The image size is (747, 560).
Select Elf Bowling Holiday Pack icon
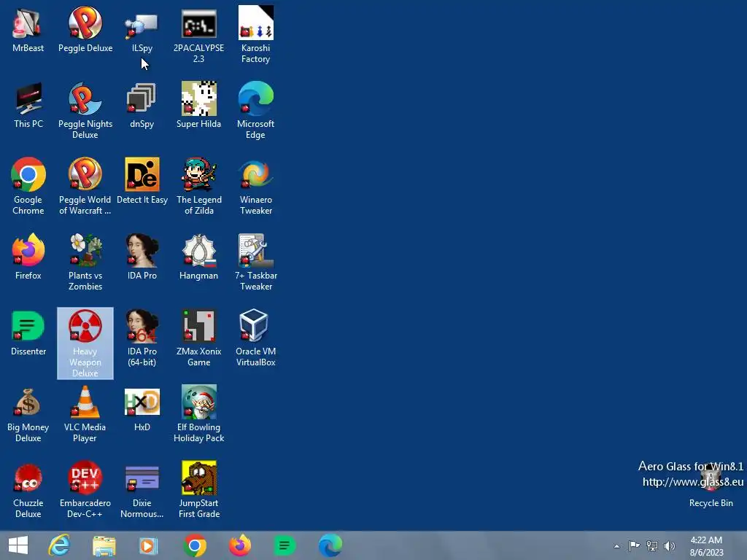click(x=198, y=413)
